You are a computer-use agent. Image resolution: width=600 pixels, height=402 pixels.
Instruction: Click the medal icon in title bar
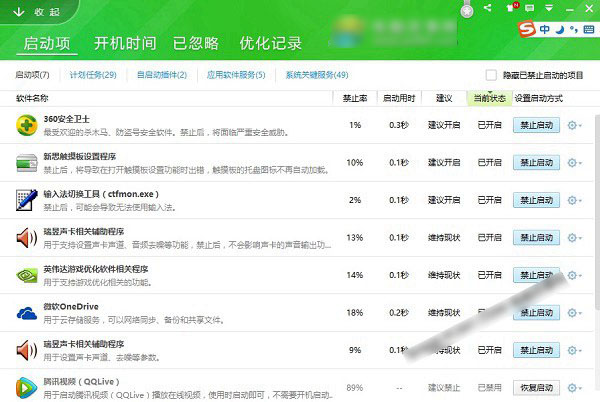[467, 9]
